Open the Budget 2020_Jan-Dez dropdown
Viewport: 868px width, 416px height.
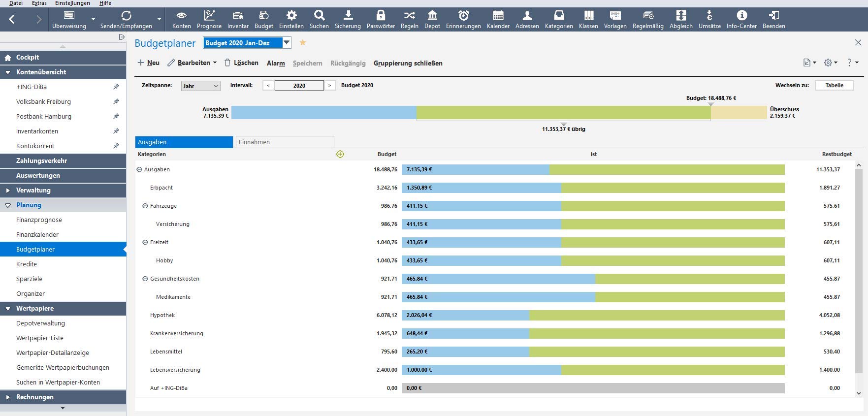point(287,43)
